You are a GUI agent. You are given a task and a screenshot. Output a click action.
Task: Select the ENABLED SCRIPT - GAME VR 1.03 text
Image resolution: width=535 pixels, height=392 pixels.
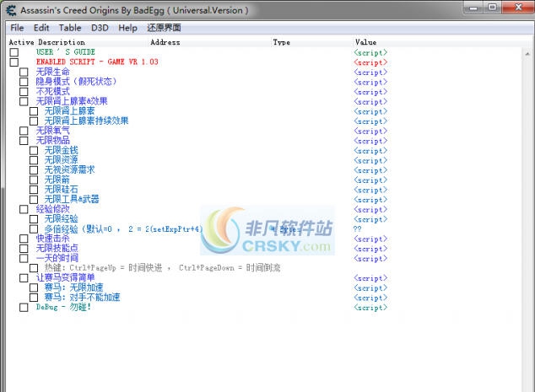click(97, 62)
